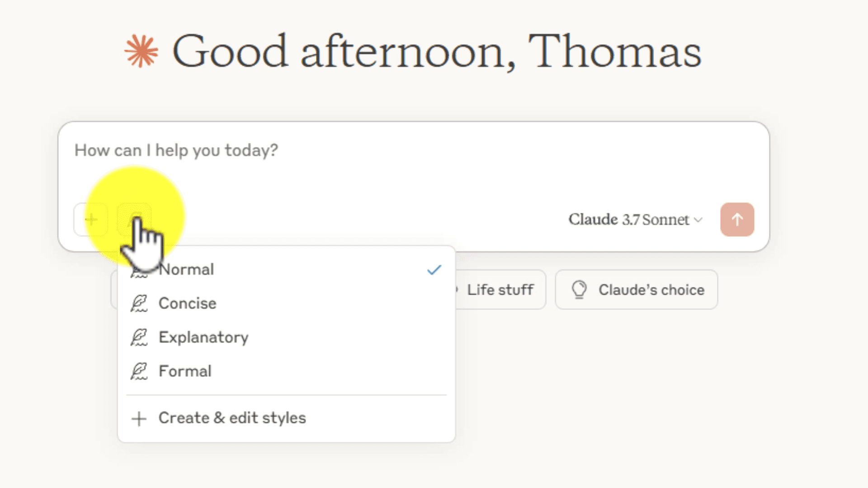Click the lightbulb icon in Claude's choice

579,290
